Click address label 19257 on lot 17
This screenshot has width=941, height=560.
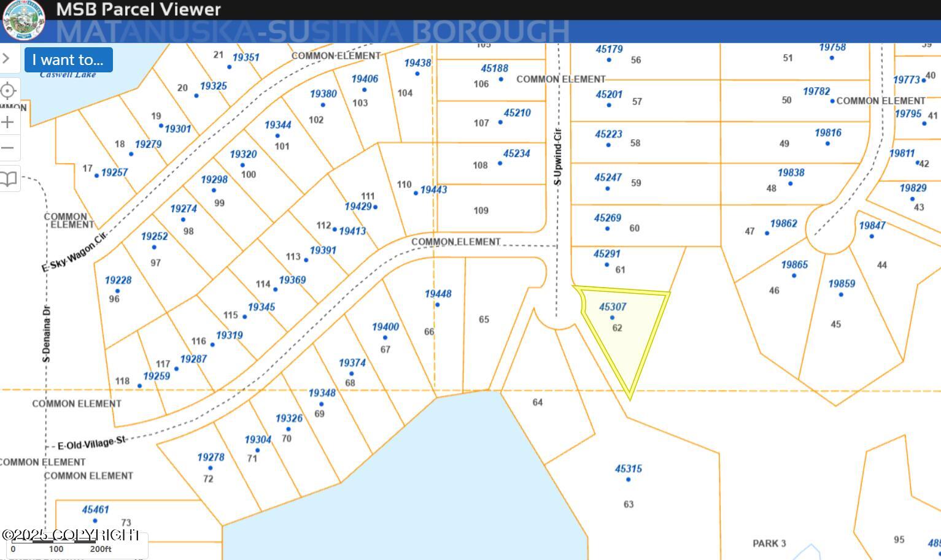pos(114,172)
